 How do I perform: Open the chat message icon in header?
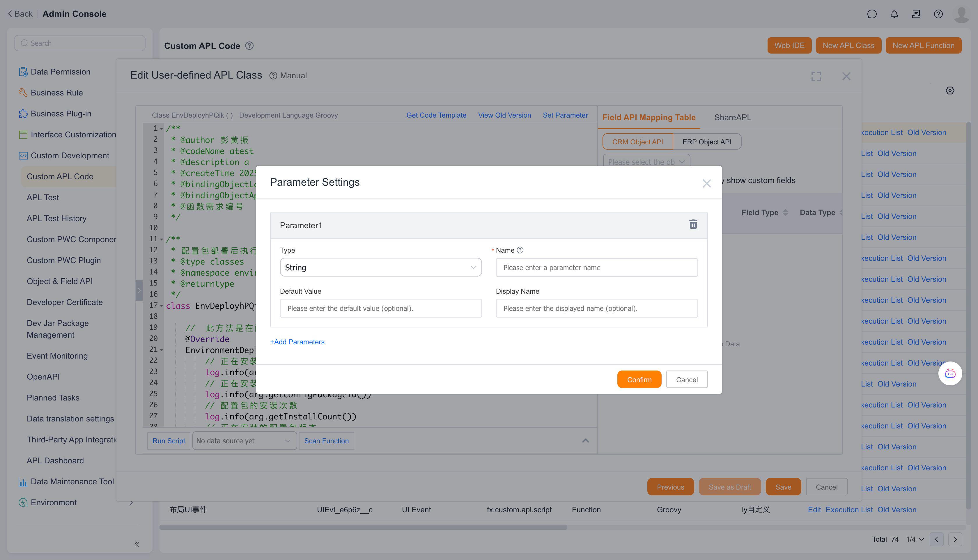872,14
